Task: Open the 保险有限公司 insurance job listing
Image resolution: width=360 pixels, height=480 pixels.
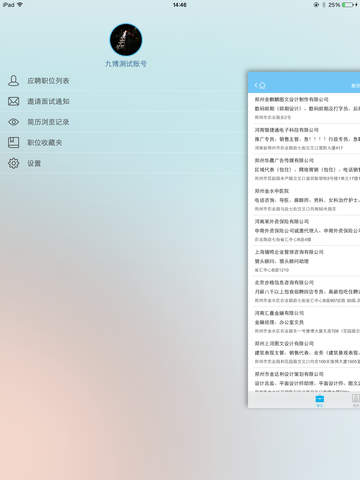Action: tap(304, 230)
